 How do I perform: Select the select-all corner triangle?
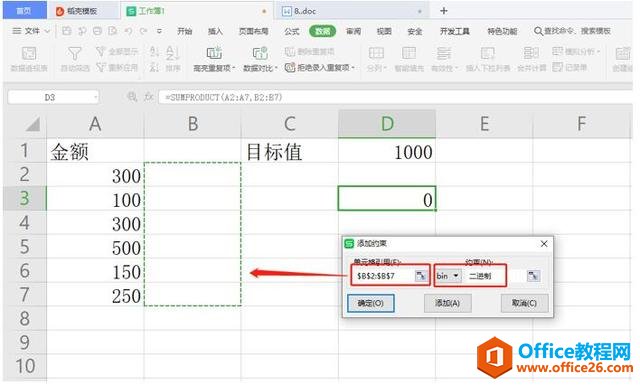[x=32, y=124]
